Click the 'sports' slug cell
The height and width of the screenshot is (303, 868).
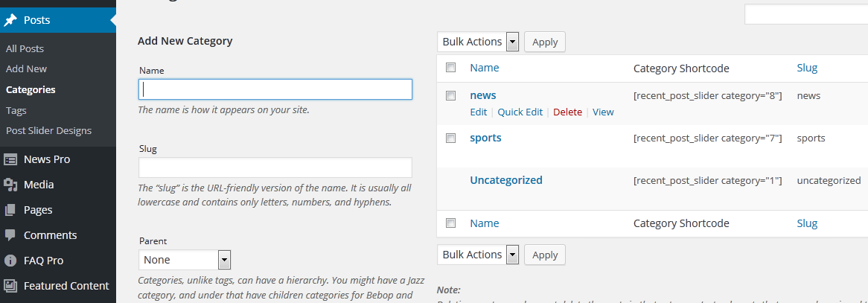[811, 138]
